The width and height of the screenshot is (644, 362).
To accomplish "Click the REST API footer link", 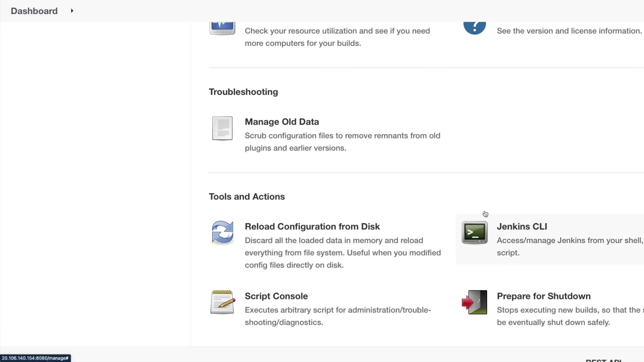I will pos(603,360).
